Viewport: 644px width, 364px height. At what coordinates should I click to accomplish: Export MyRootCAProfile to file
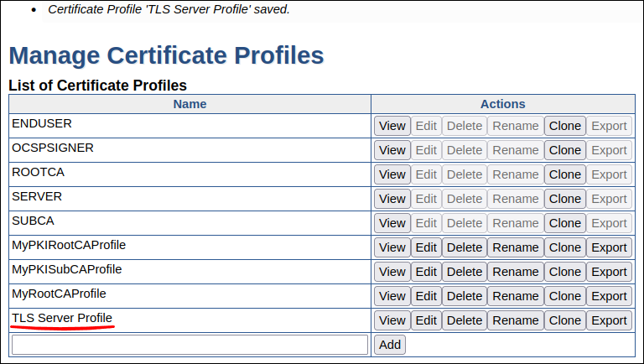coord(609,296)
